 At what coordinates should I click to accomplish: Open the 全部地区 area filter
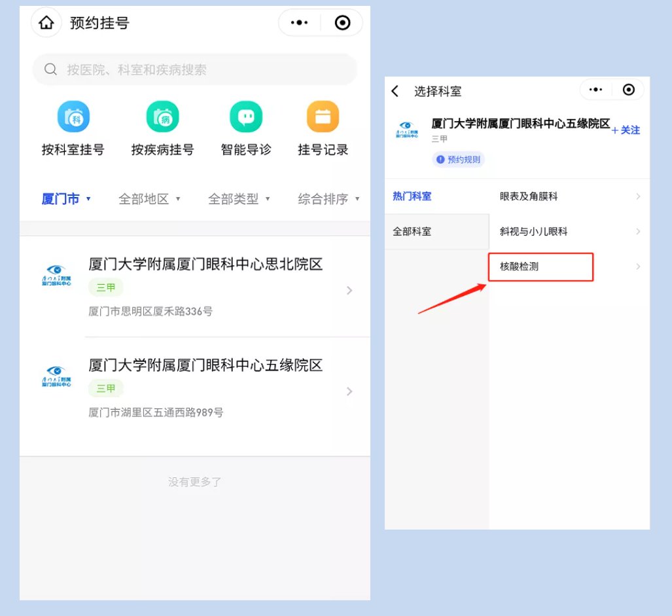pos(149,199)
